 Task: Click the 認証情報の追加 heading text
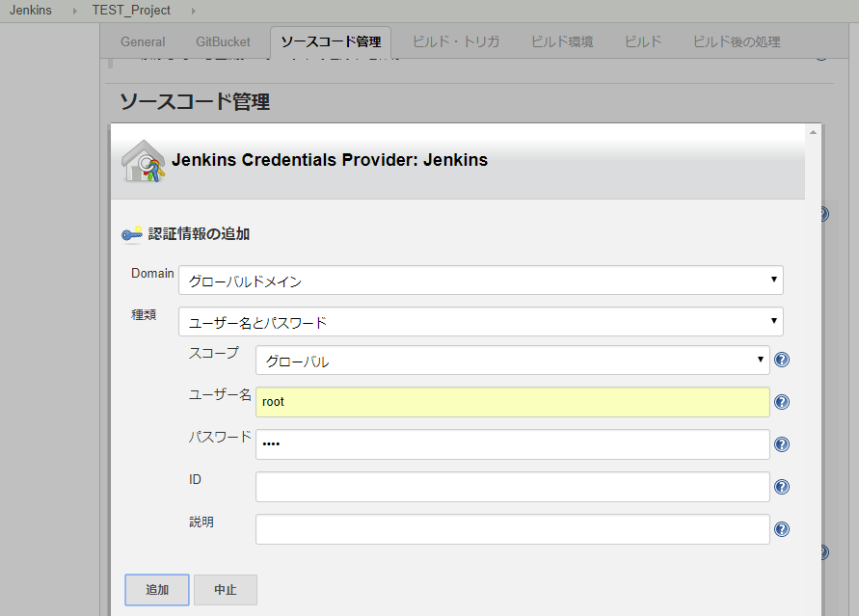199,234
